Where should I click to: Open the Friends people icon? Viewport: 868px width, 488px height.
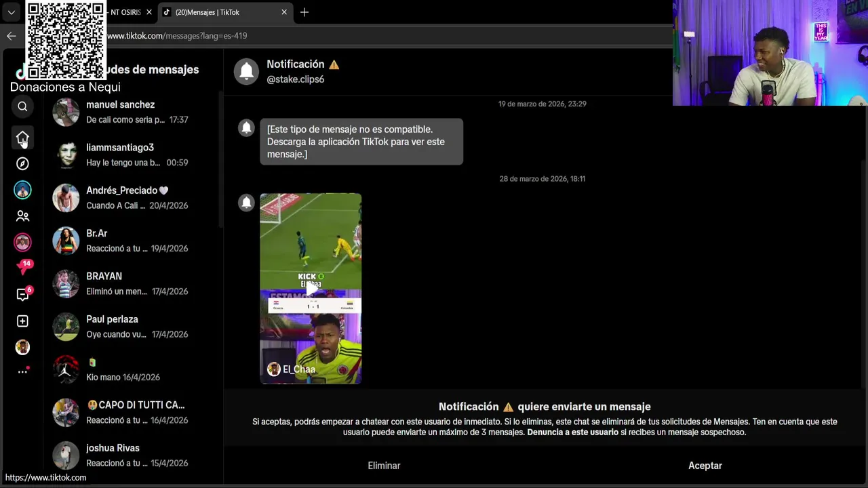pyautogui.click(x=22, y=216)
